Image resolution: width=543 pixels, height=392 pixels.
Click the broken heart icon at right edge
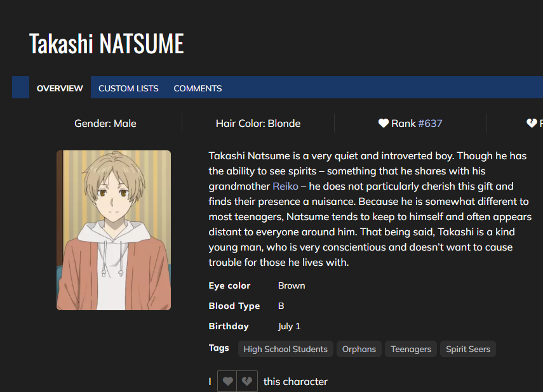pyautogui.click(x=532, y=123)
